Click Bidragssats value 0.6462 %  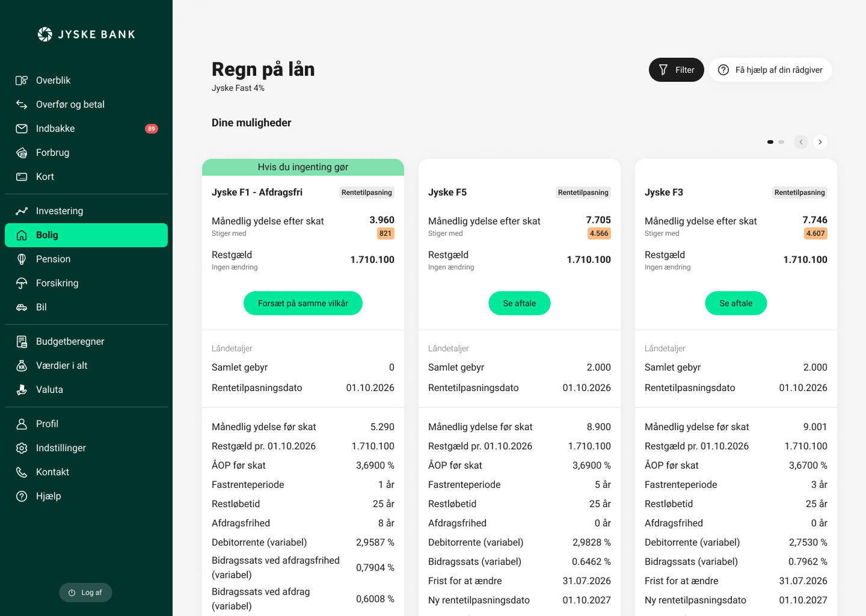pyautogui.click(x=591, y=562)
